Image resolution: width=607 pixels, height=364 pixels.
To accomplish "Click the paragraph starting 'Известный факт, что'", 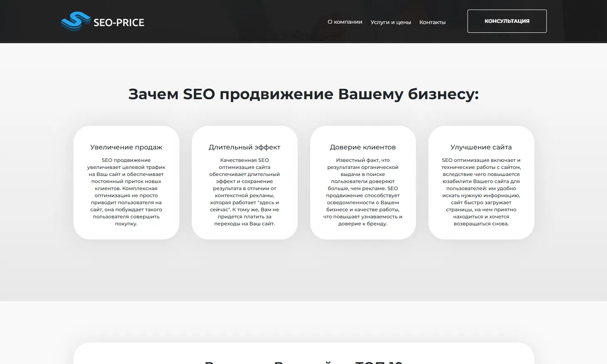I will [362, 192].
